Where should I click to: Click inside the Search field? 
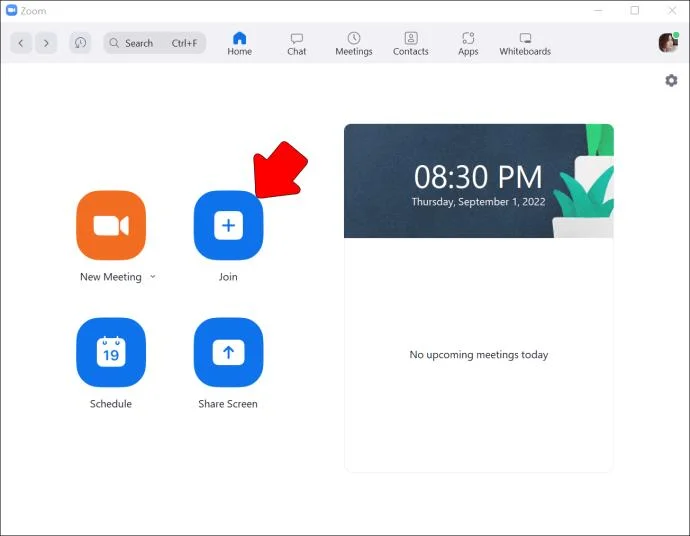point(154,43)
